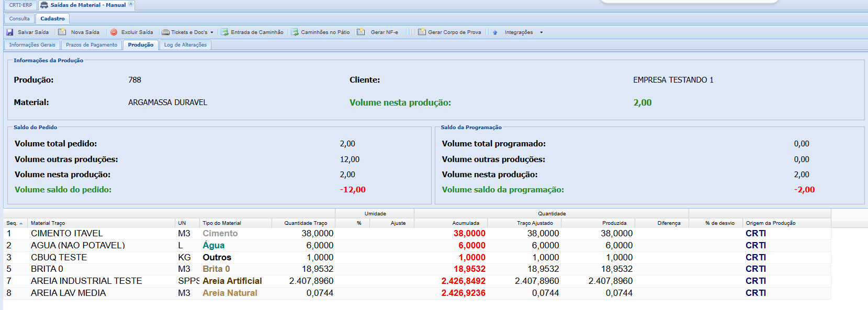Click the client name EMPRESA TESTANDO 1
Image resolution: width=868 pixels, height=310 pixels.
[673, 80]
